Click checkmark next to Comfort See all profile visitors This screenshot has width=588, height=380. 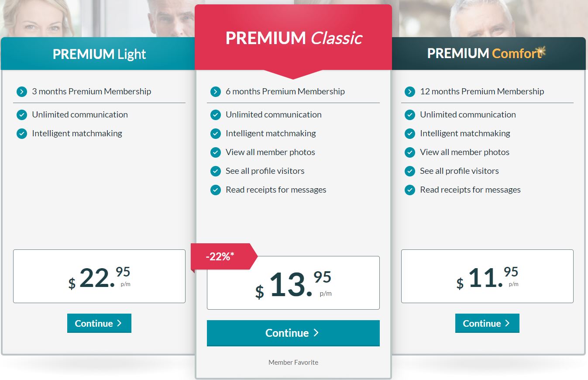coord(409,171)
